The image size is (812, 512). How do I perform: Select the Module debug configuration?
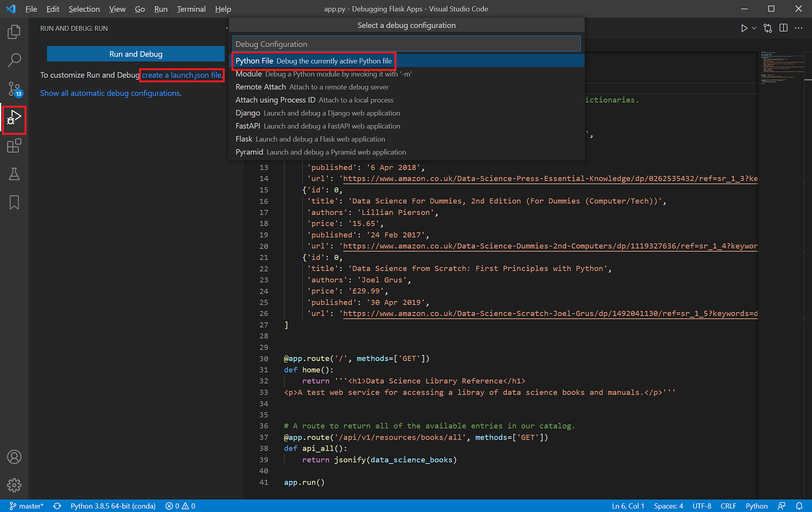pos(406,74)
